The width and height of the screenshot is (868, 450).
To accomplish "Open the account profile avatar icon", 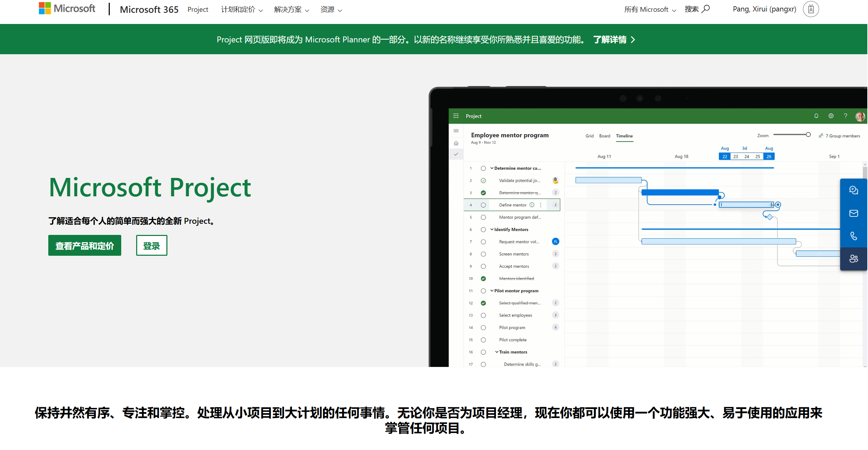I will point(811,9).
